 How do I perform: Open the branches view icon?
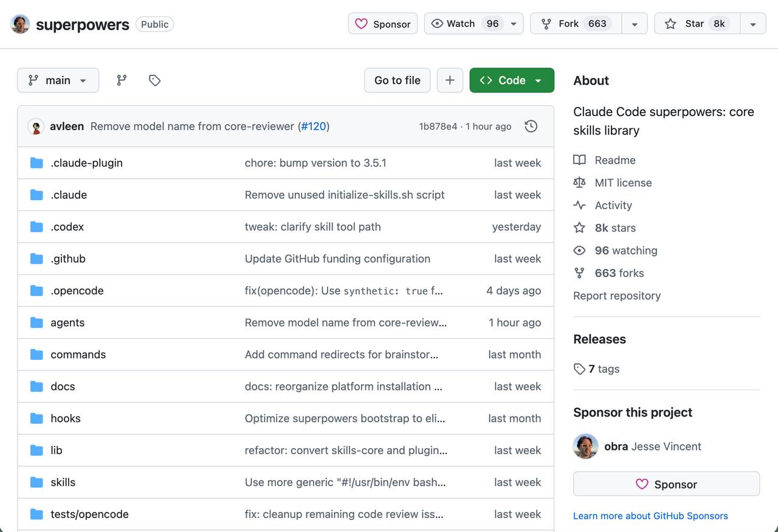point(122,80)
